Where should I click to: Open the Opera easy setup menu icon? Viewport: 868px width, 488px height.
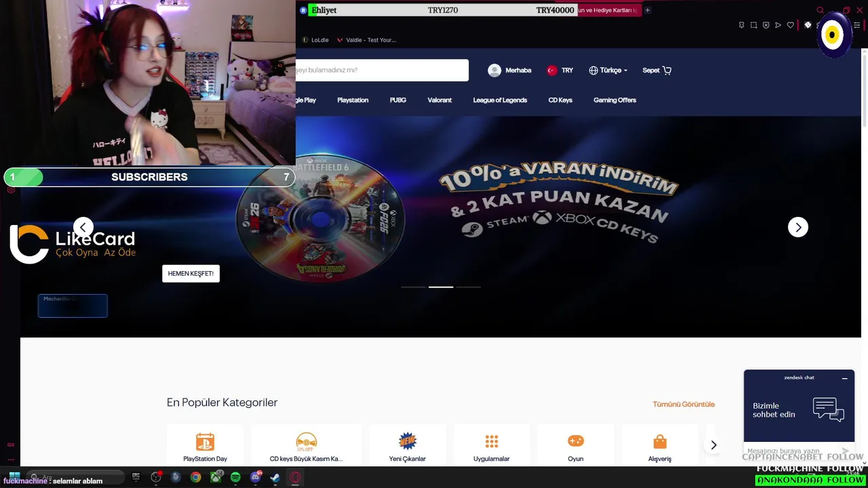856,25
